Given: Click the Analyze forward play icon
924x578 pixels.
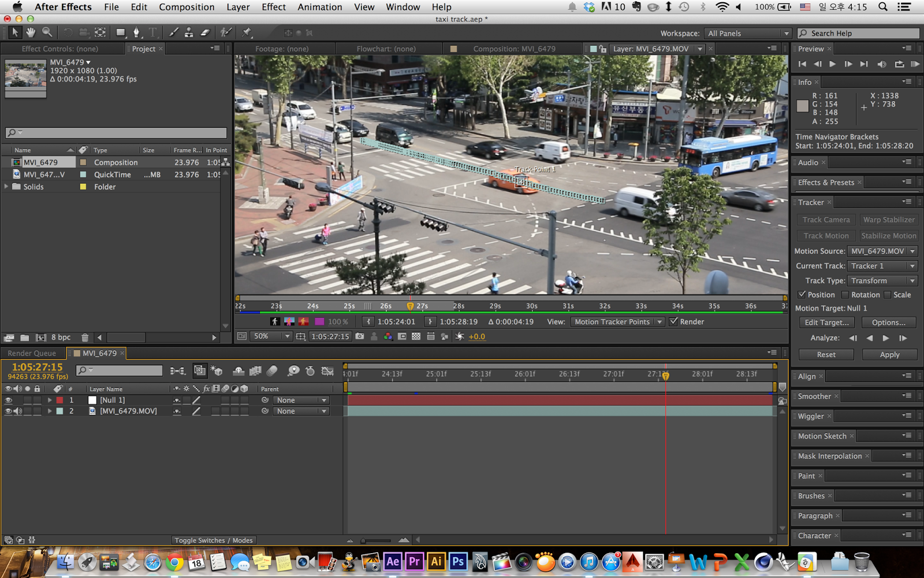Looking at the screenshot, I should (886, 338).
